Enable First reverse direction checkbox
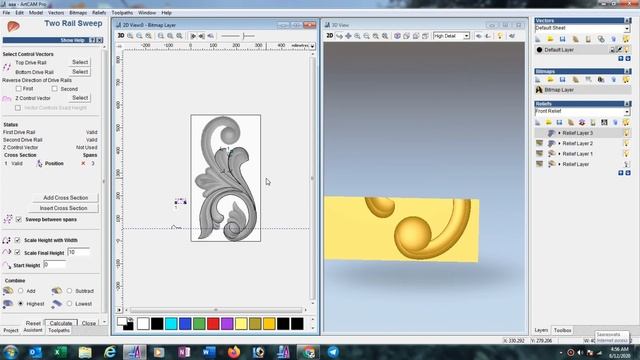The width and height of the screenshot is (640, 360). click(x=18, y=89)
